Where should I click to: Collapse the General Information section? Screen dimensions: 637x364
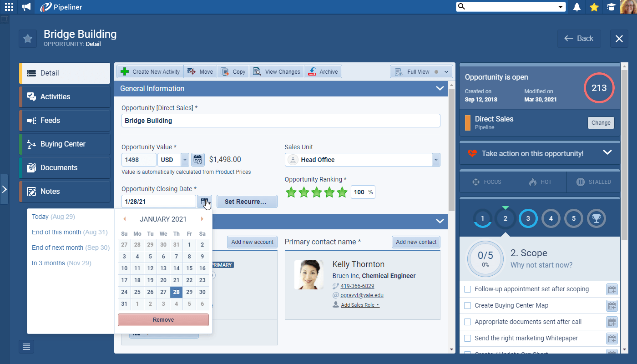[440, 88]
